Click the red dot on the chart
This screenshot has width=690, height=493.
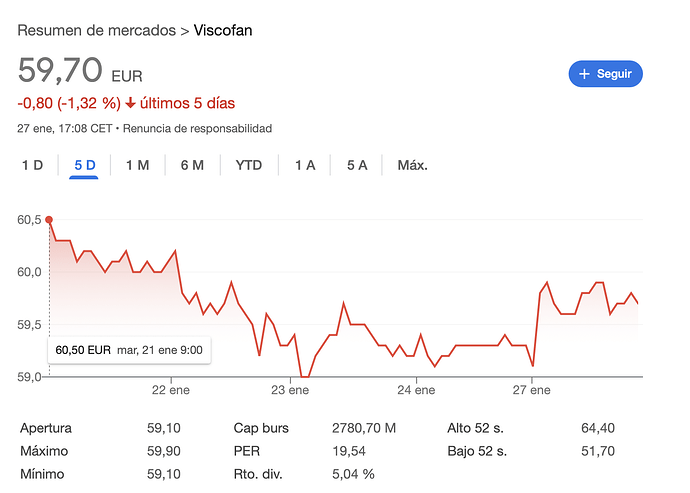click(49, 220)
